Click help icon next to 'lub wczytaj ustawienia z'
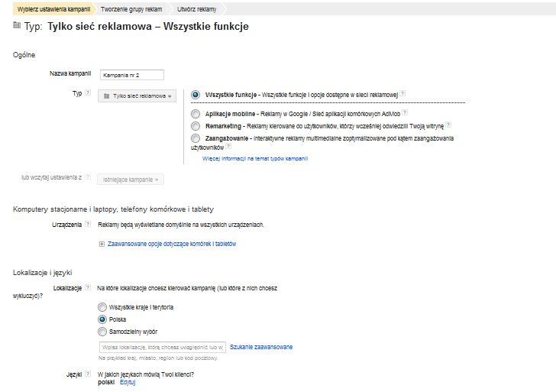The image size is (556, 392). click(88, 177)
